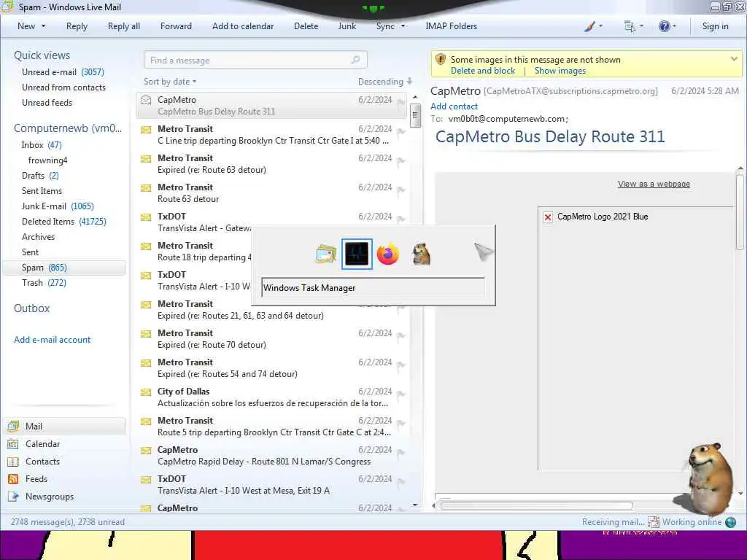
Task: Click Add to calendar in the toolbar
Action: (x=243, y=26)
